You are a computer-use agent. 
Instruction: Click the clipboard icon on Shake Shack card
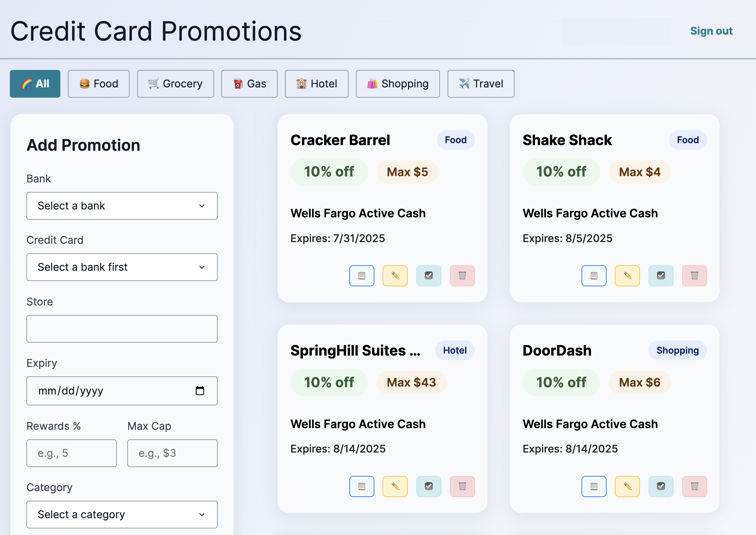tap(594, 276)
